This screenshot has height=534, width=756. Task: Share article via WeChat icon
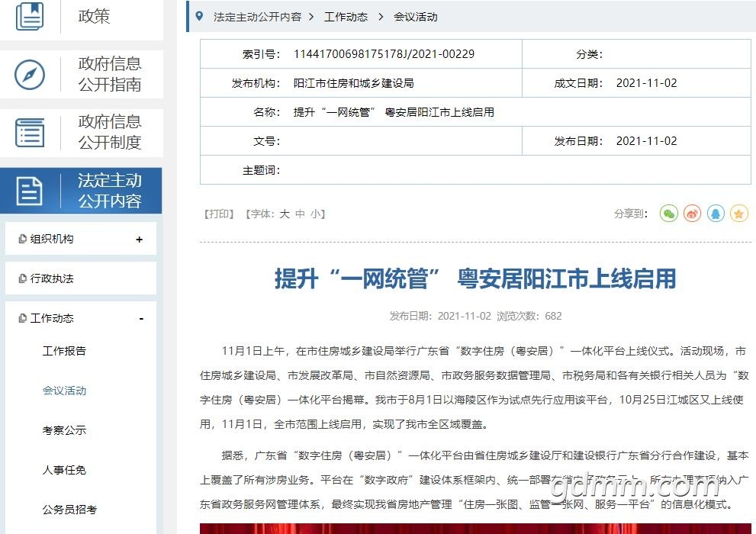[669, 214]
